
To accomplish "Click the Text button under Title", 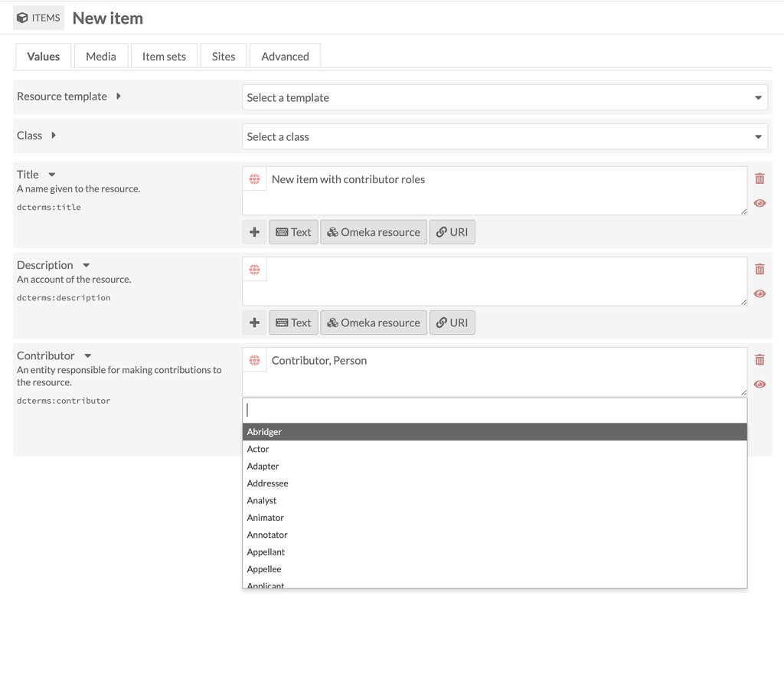I will point(293,231).
